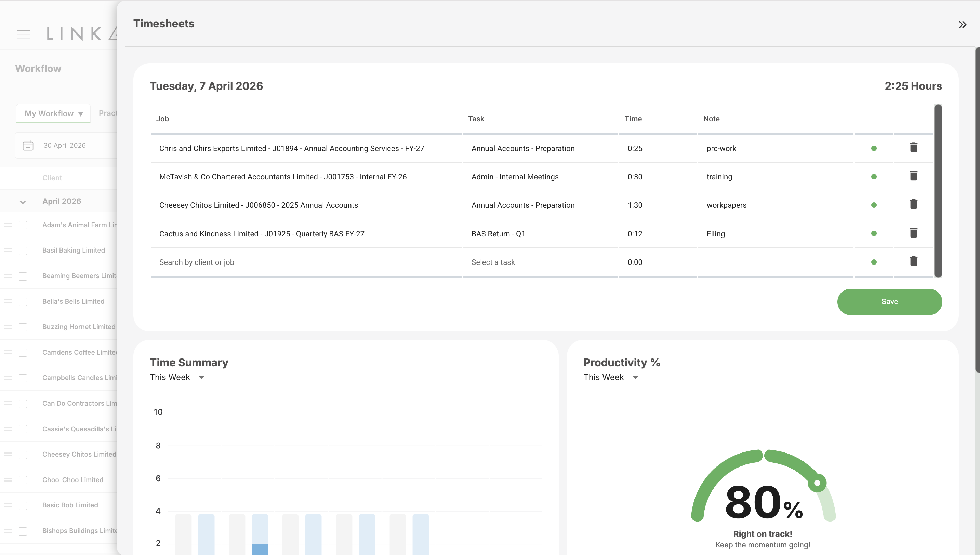Viewport: 980px width, 555px height.
Task: Delete the empty timesheet row
Action: 913,261
